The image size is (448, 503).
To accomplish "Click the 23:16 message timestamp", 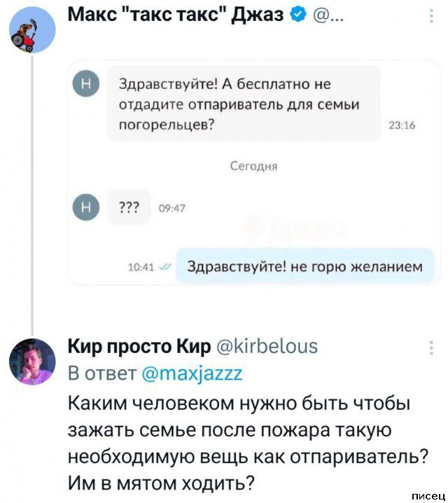I will click(402, 126).
